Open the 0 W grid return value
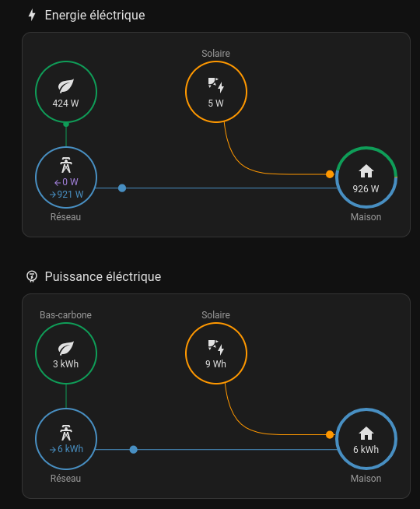This screenshot has height=509, width=420. 66,182
